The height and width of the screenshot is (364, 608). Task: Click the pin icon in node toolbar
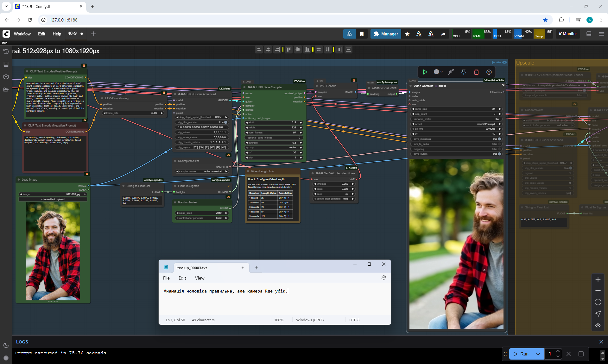tap(464, 72)
